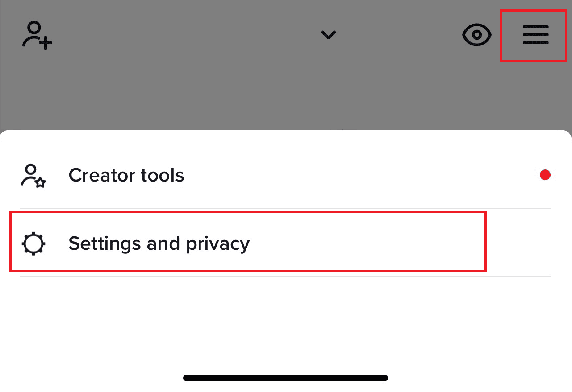Expand the account switcher chevron
Viewport: 572px width, 392px height.
coord(328,35)
